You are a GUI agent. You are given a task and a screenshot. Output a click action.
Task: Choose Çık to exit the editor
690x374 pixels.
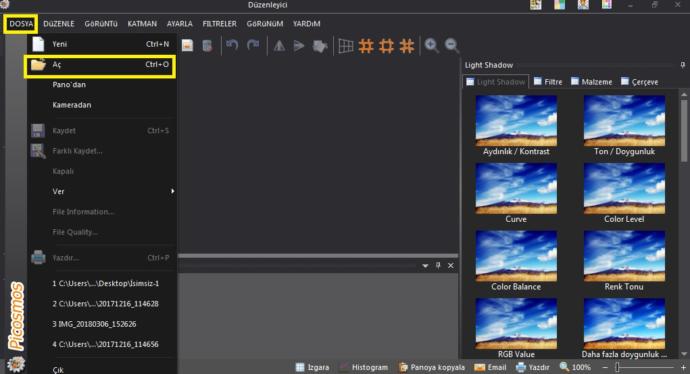[102, 370]
